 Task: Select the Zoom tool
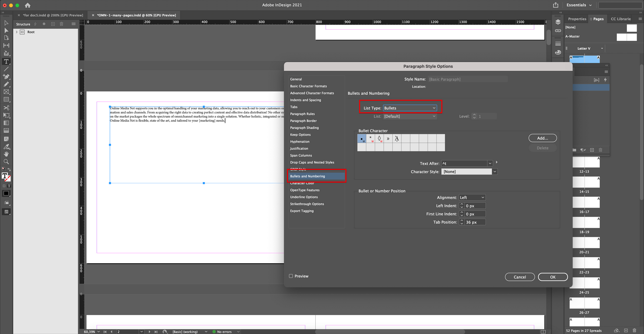[x=6, y=162]
